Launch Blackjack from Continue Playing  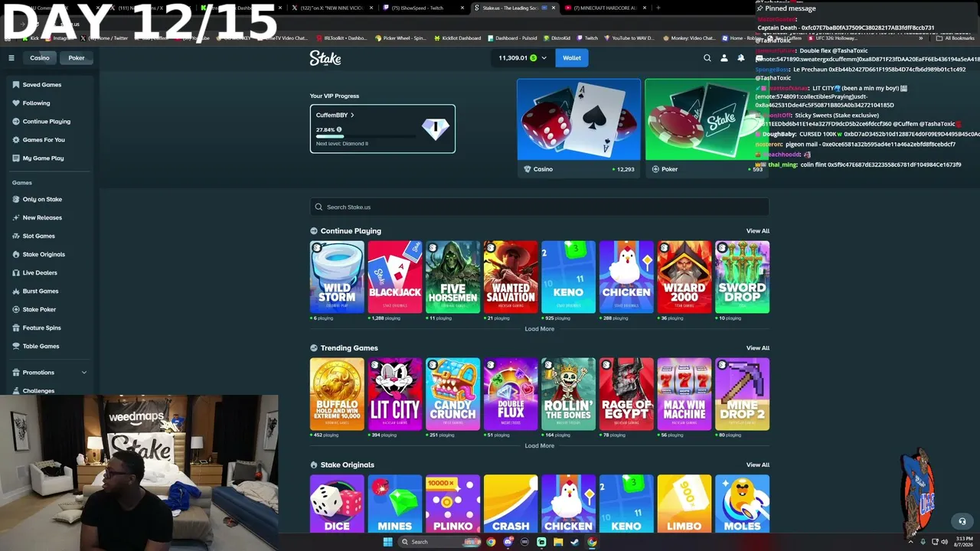point(395,277)
